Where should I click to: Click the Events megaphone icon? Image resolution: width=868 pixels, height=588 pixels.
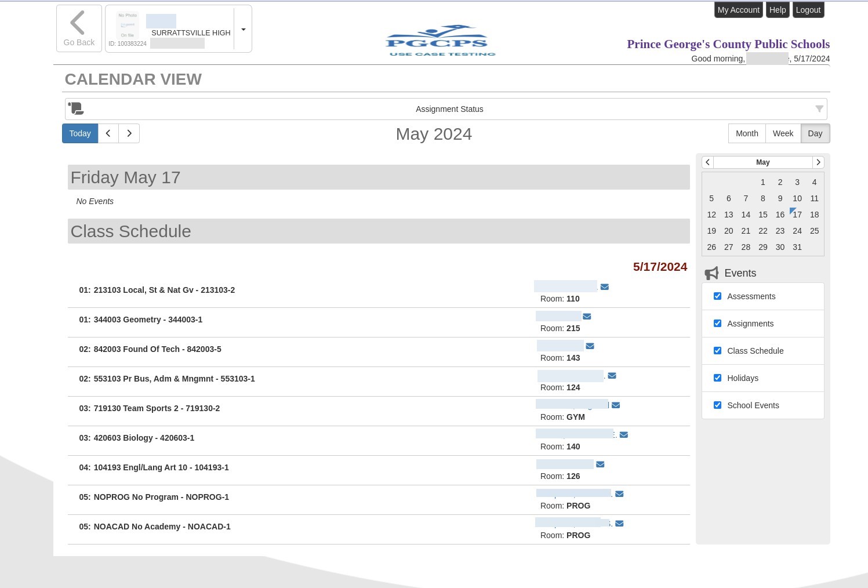coord(711,273)
